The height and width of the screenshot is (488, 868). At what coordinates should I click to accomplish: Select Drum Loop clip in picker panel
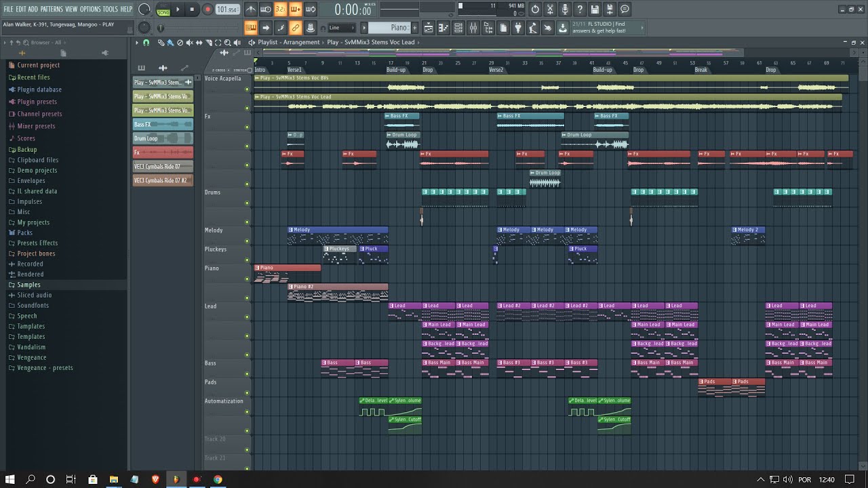pyautogui.click(x=163, y=138)
